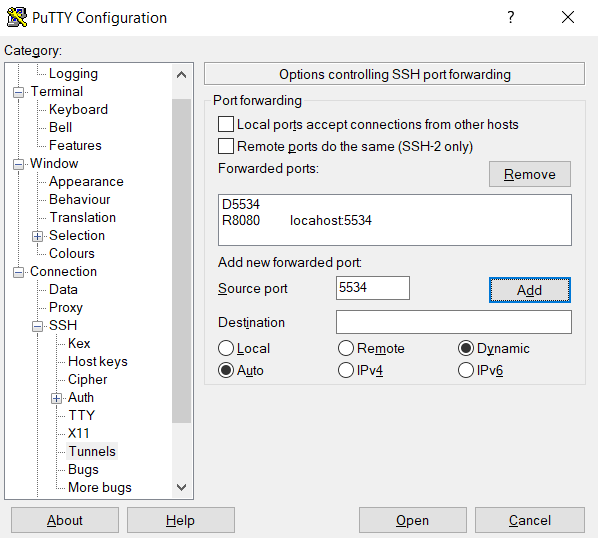Open the SSH category
Viewport: 598px width, 538px height.
[x=63, y=325]
